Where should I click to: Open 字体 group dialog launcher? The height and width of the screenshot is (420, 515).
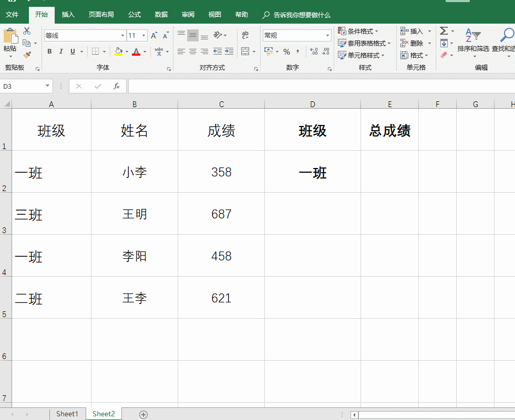pos(169,69)
